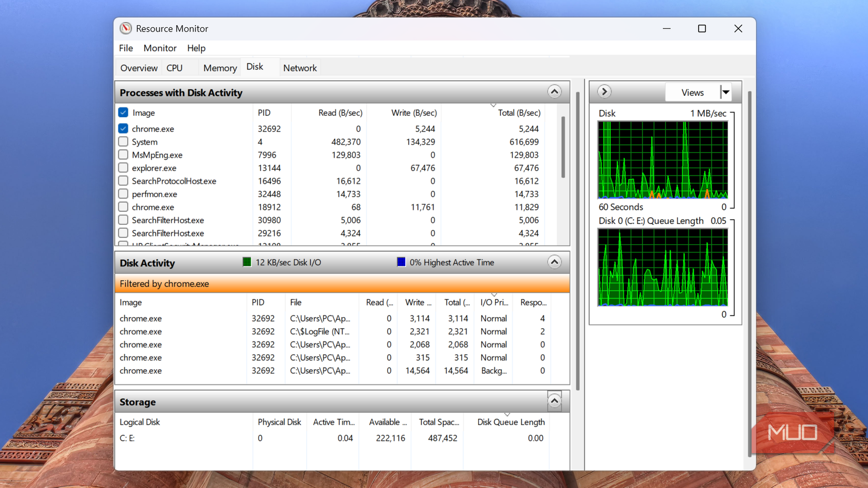Select the C:\$LogFile disk activity row

coord(334,331)
